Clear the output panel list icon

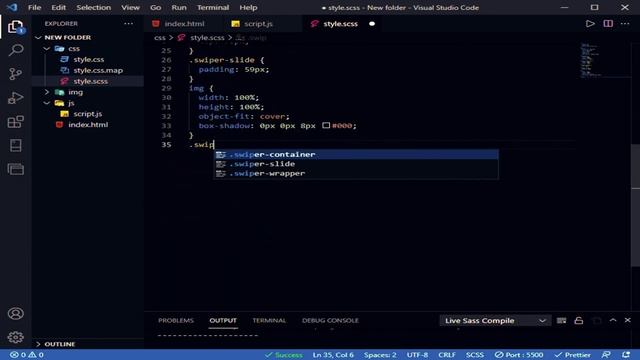(562, 320)
